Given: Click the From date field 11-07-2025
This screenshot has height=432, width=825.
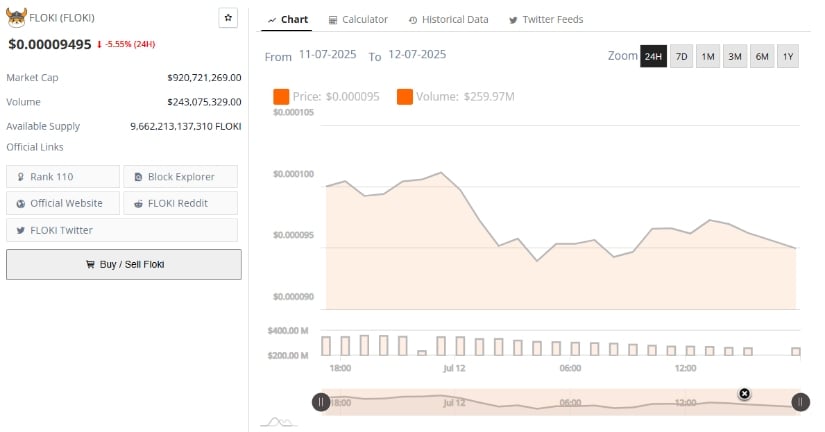Looking at the screenshot, I should click(327, 54).
